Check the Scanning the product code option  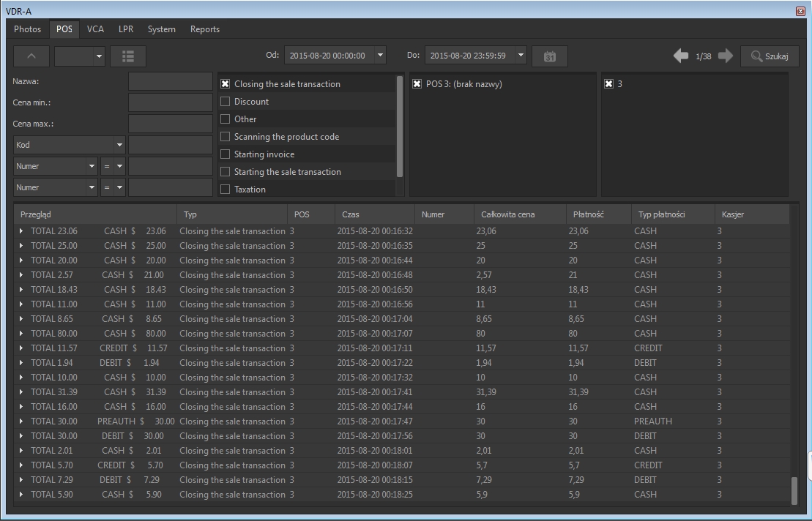(226, 137)
